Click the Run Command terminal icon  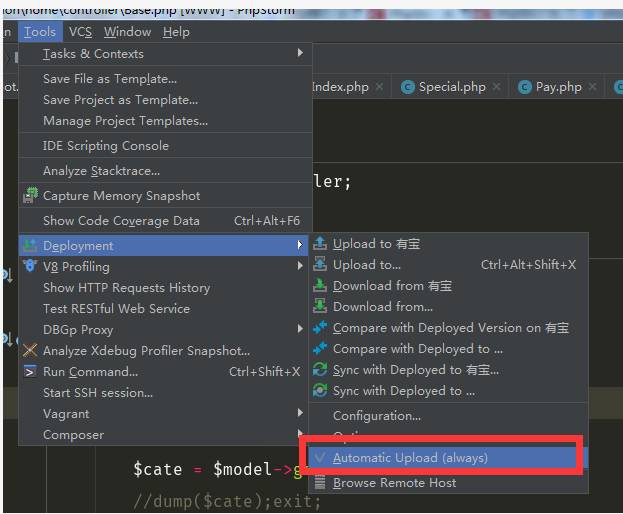(30, 371)
